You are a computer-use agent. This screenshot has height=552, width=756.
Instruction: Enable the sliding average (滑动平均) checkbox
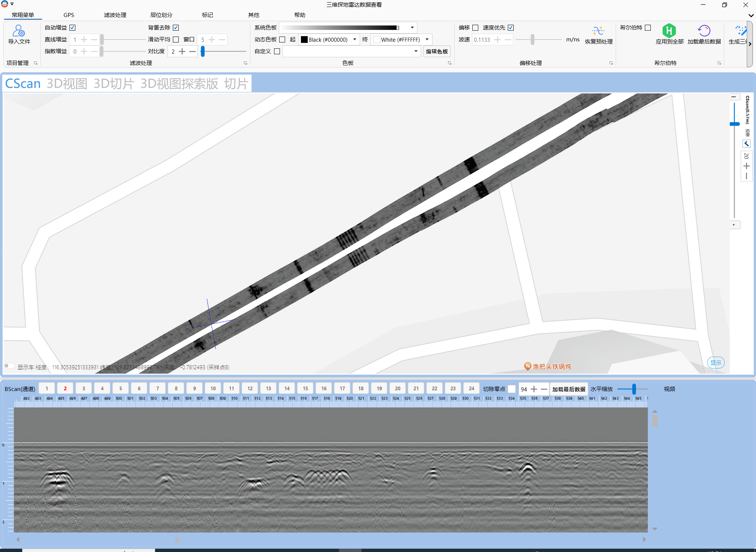tap(176, 40)
